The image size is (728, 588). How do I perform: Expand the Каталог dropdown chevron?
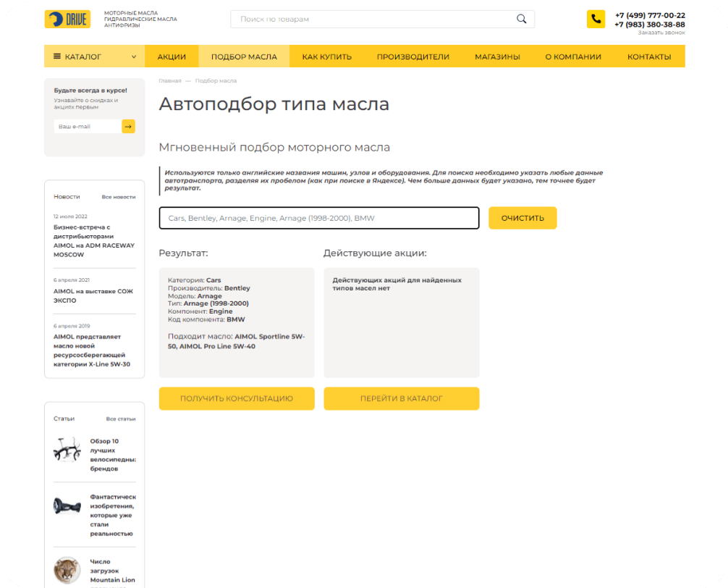pyautogui.click(x=134, y=56)
